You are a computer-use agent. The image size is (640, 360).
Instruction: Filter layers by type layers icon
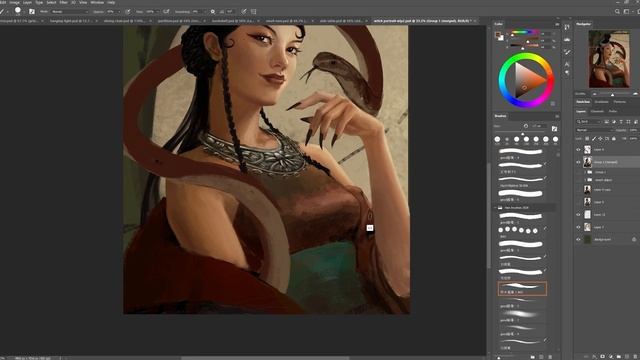coord(621,122)
